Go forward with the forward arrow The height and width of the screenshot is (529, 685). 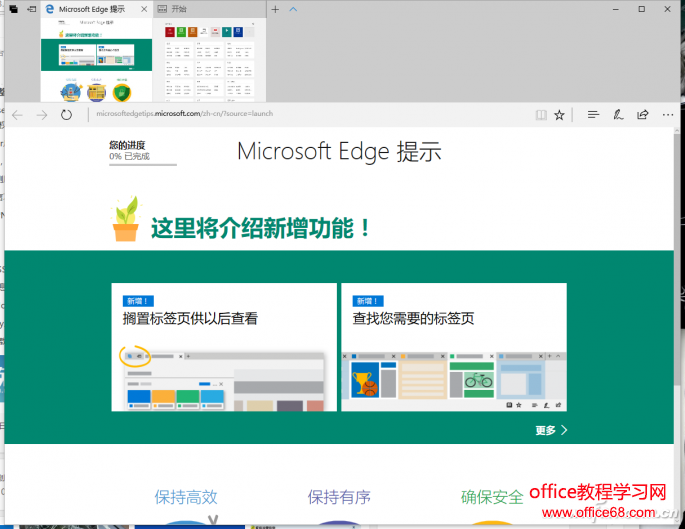click(42, 115)
